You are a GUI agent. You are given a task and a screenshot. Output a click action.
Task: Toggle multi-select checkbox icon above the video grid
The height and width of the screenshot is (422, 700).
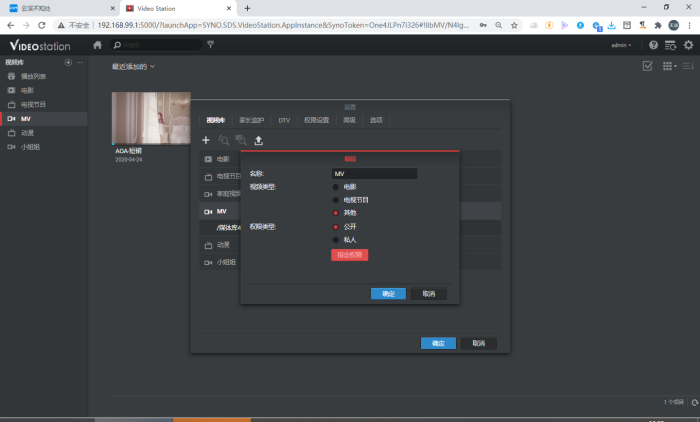pyautogui.click(x=647, y=66)
